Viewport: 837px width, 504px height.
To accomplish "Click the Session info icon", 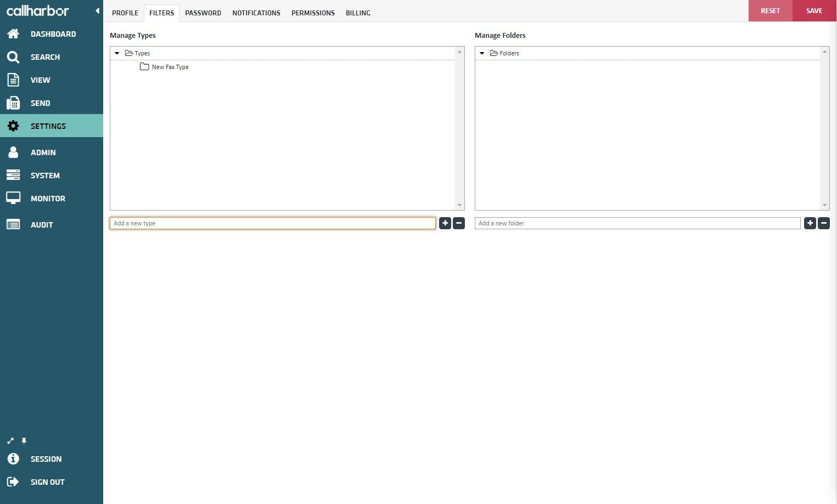I will (x=13, y=459).
